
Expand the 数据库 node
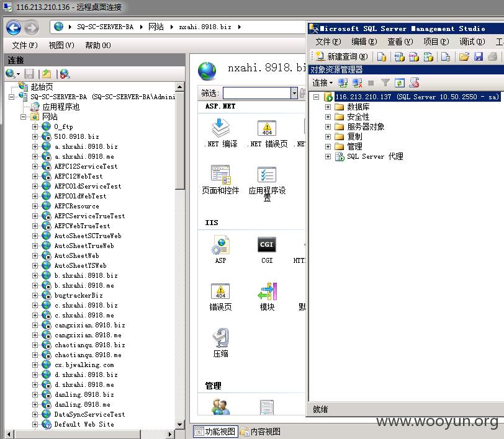(328, 107)
